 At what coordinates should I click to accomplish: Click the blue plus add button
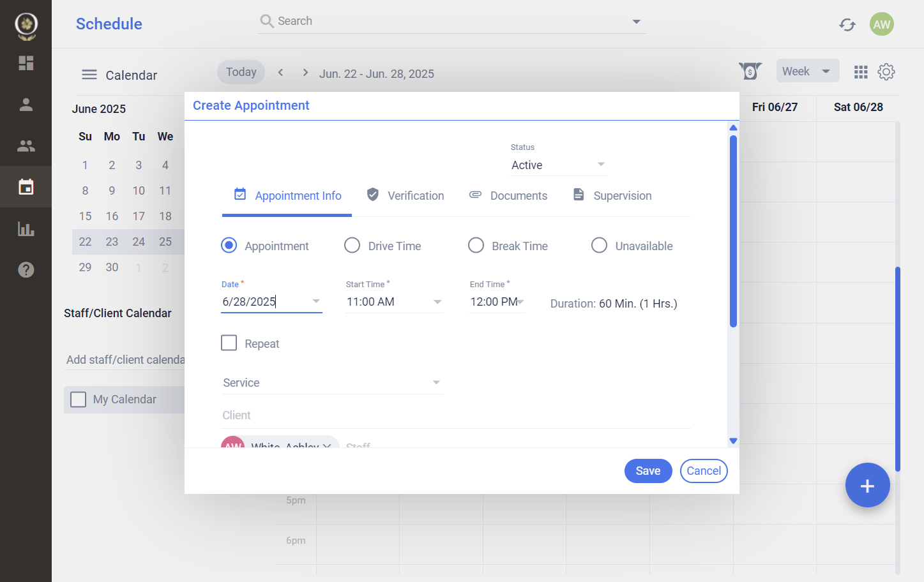pos(868,485)
